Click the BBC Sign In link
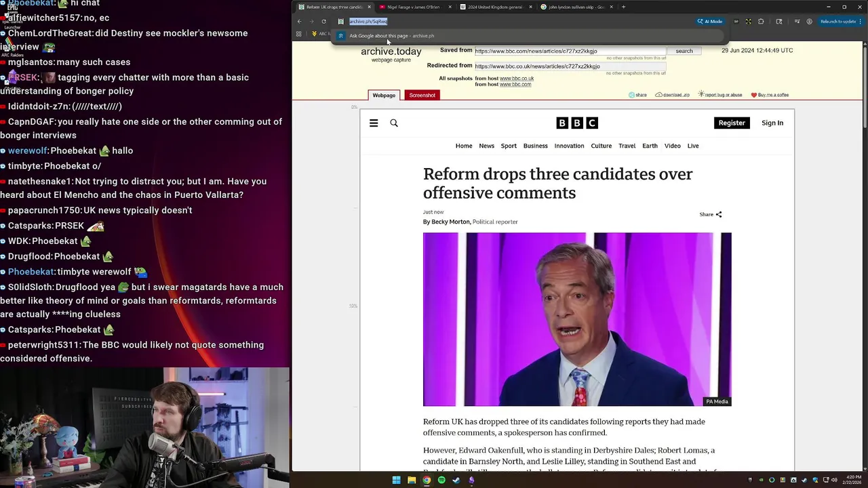The image size is (868, 488). pyautogui.click(x=772, y=123)
